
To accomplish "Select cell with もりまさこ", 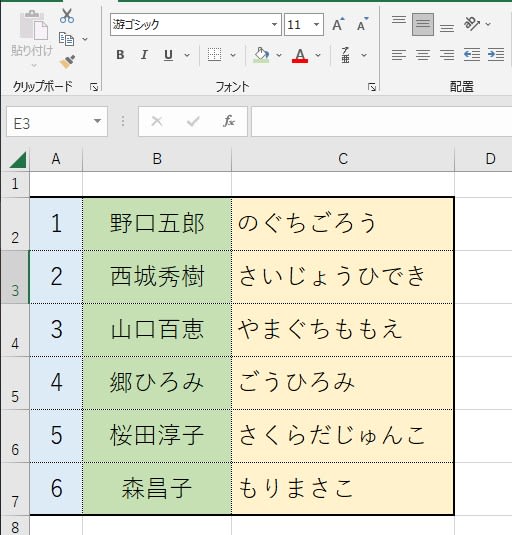I will (343, 488).
